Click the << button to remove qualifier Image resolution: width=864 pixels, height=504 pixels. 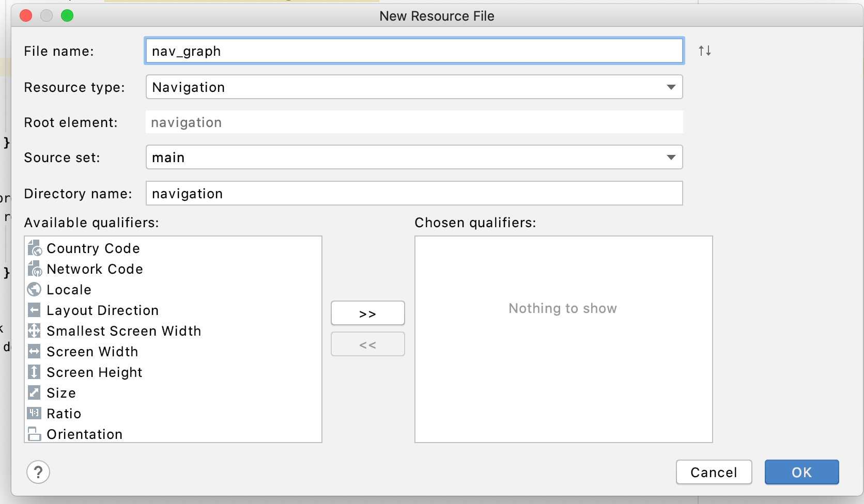pos(367,344)
